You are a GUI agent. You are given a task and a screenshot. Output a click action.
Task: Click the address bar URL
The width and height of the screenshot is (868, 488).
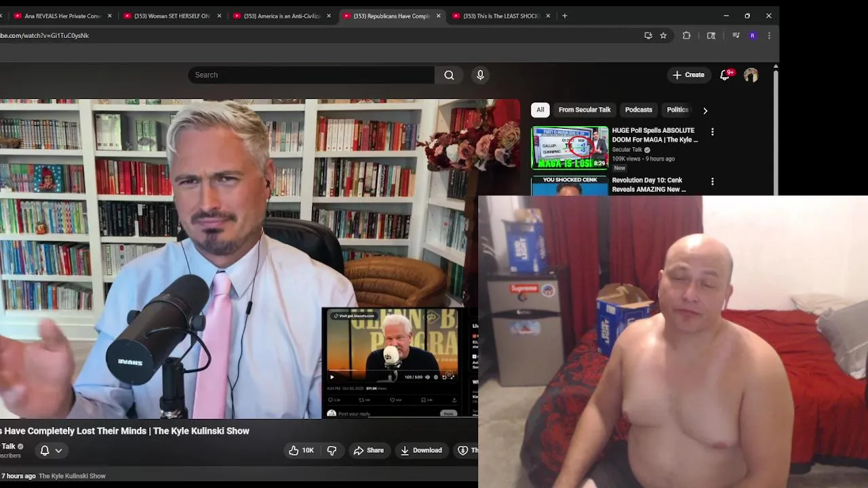pyautogui.click(x=45, y=35)
